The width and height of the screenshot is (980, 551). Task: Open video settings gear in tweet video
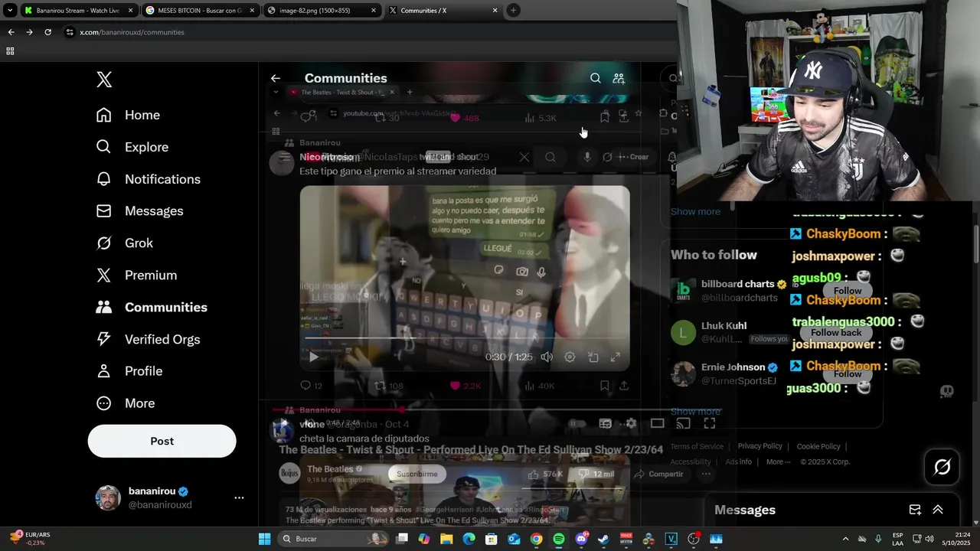570,357
